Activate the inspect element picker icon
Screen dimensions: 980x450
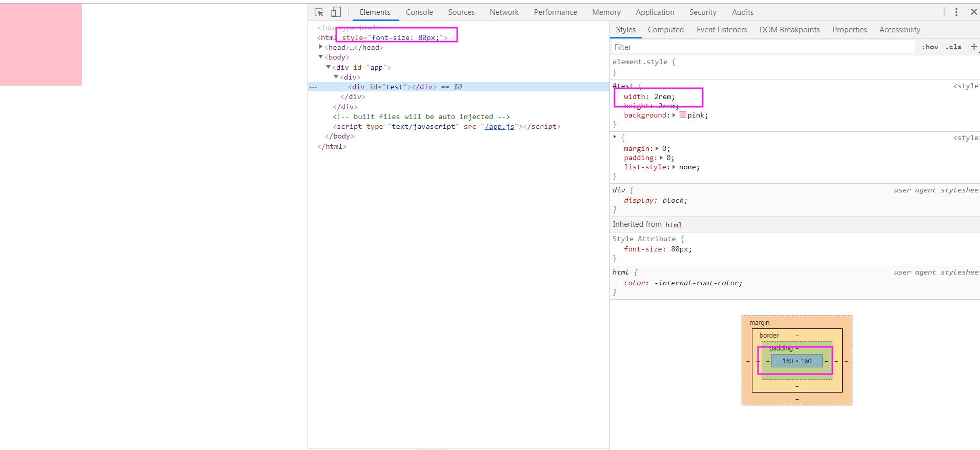point(319,12)
